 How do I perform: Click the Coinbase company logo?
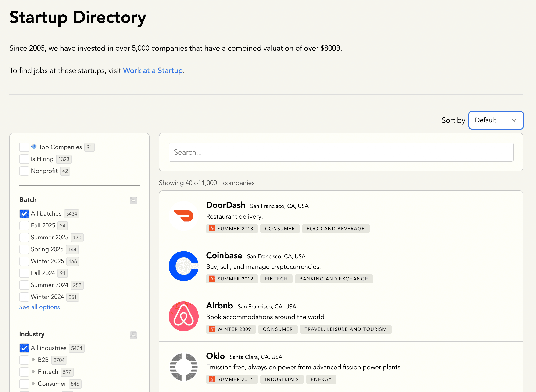183,266
